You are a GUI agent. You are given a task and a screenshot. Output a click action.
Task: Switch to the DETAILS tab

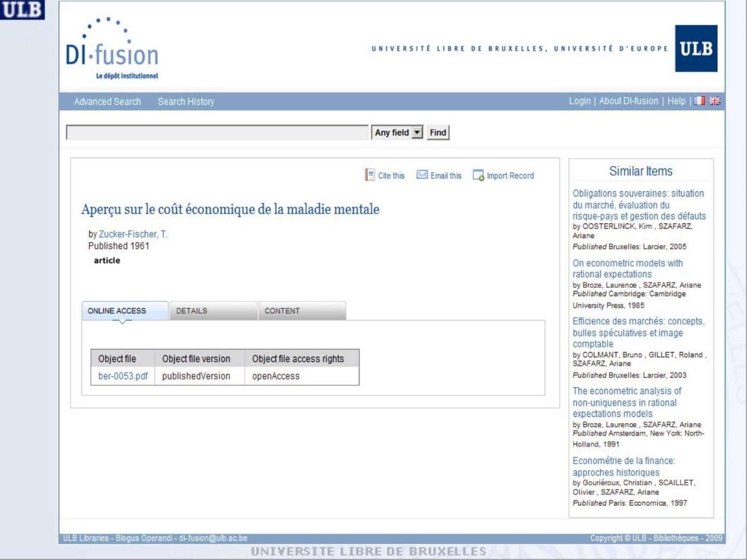coord(214,311)
